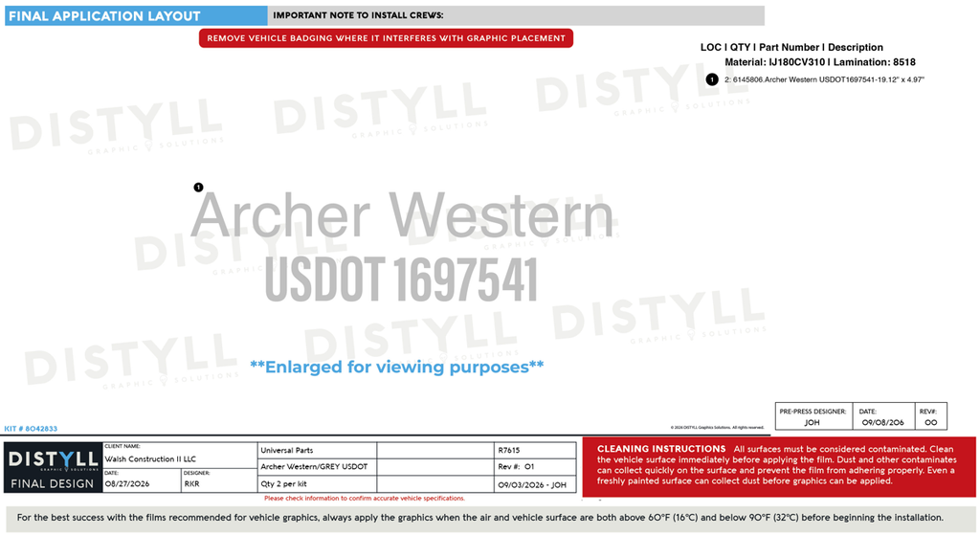Click the 'USDOT 1697541' graphic text

click(401, 279)
